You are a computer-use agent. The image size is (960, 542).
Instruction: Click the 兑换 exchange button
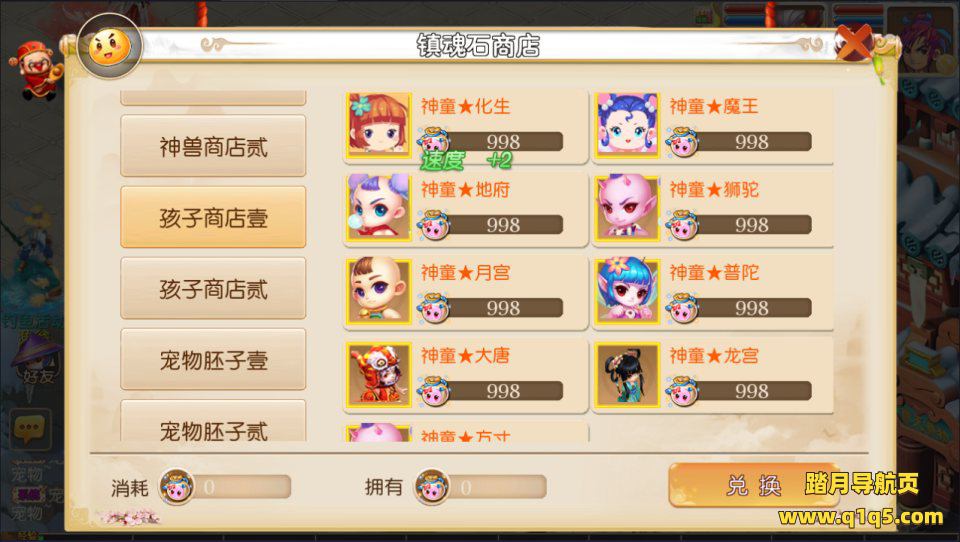(x=754, y=485)
